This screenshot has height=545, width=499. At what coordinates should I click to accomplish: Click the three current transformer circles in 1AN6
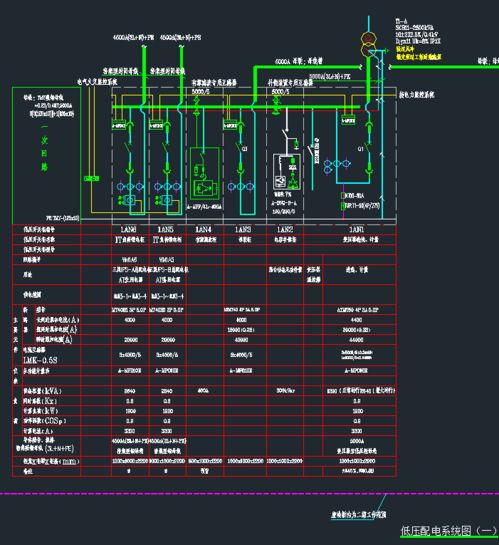point(130,187)
